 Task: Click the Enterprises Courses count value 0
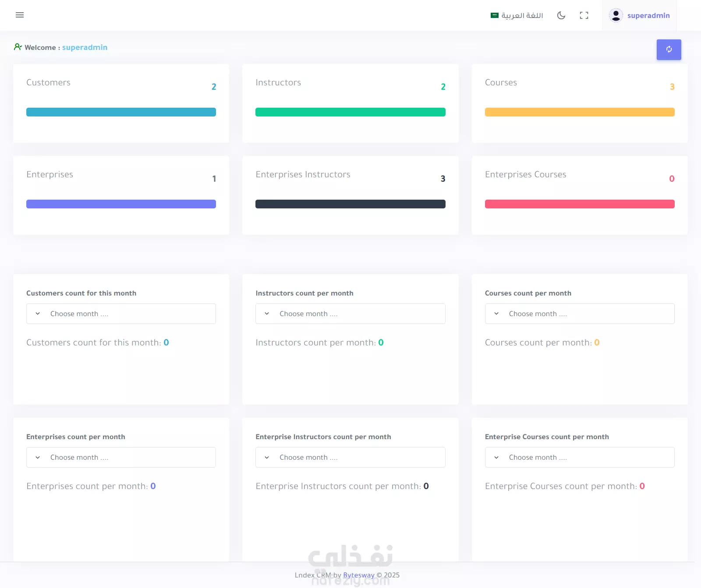[672, 179]
